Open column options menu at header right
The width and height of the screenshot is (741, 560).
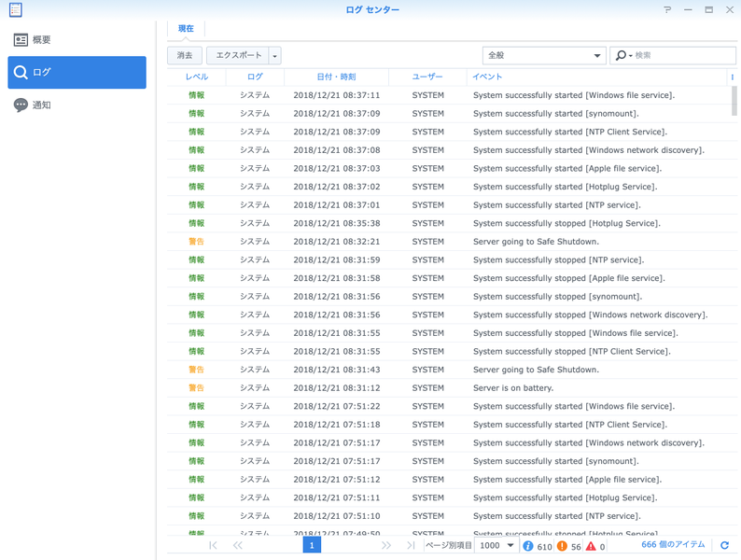[x=732, y=77]
